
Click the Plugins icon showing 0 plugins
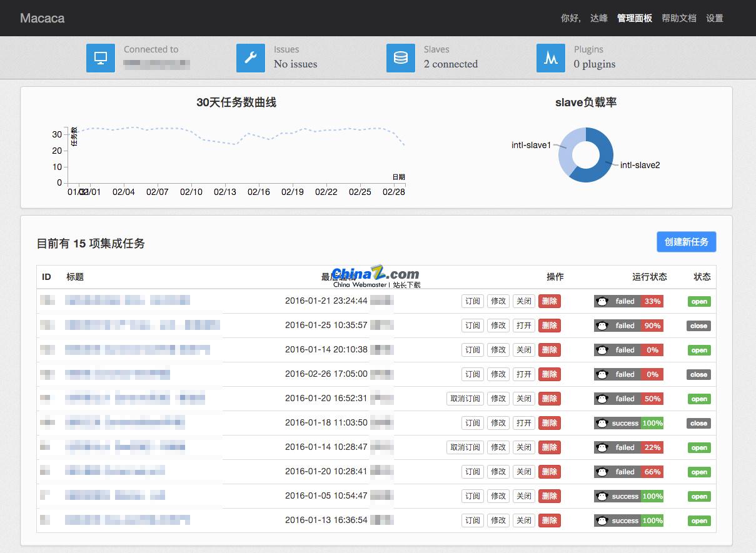[550, 57]
